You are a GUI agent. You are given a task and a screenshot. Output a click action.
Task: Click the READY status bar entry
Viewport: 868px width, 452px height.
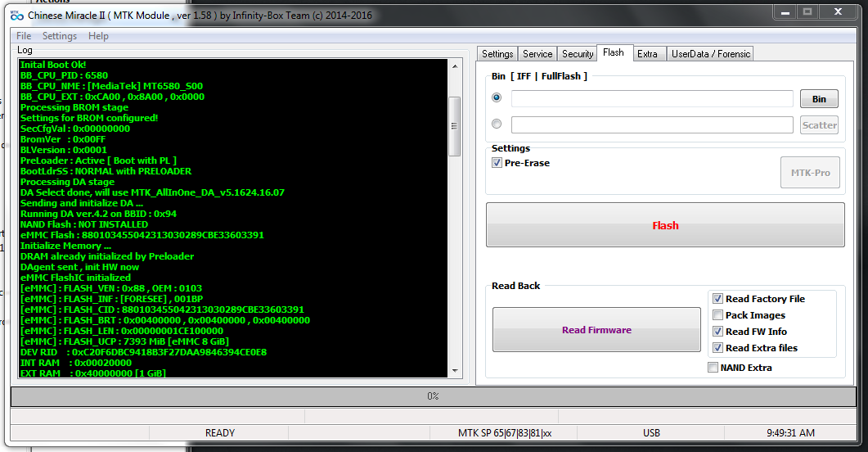click(x=220, y=432)
